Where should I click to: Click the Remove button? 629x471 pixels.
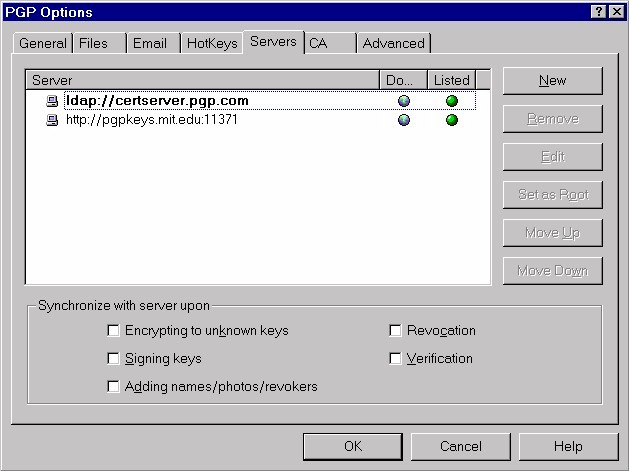pyautogui.click(x=552, y=119)
